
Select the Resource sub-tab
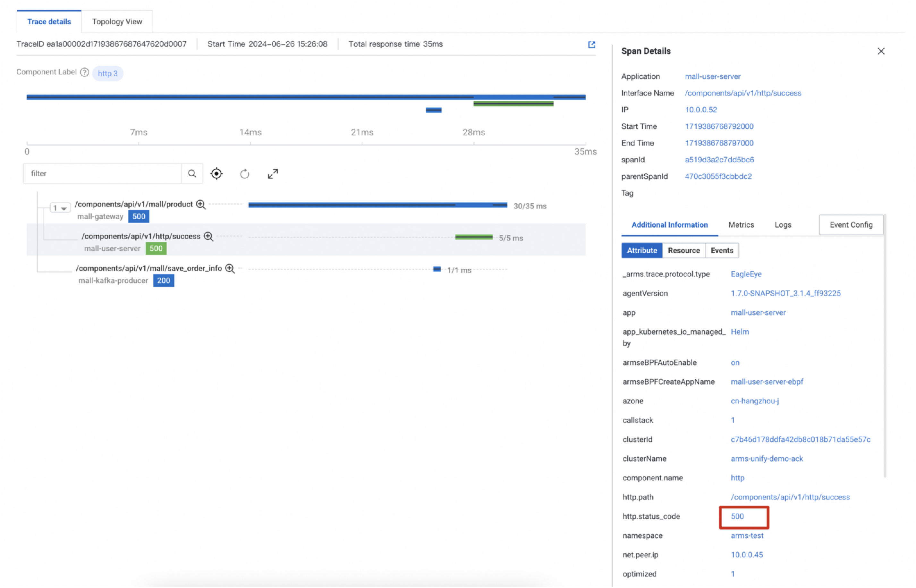click(683, 250)
